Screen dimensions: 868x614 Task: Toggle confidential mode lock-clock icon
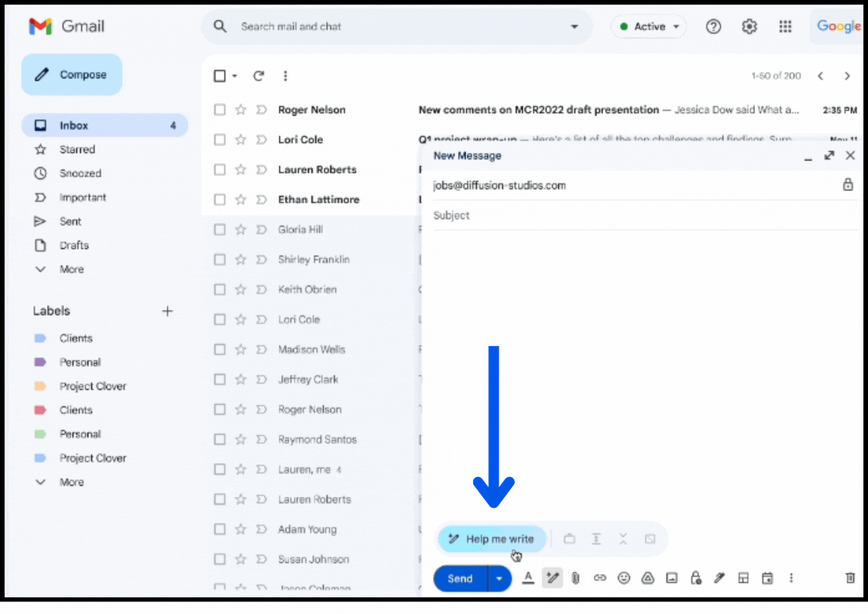(696, 578)
